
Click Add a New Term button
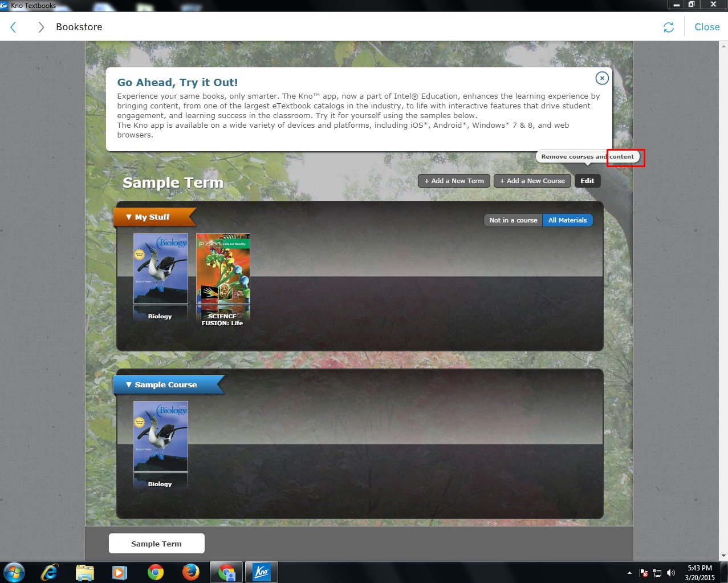tap(454, 181)
